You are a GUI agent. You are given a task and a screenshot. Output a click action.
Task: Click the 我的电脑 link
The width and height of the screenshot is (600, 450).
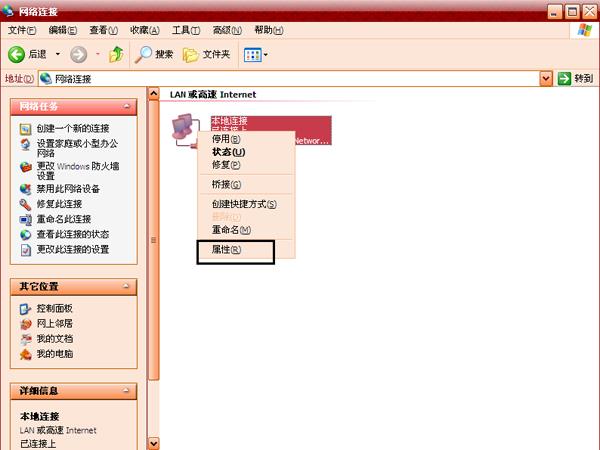tap(54, 354)
